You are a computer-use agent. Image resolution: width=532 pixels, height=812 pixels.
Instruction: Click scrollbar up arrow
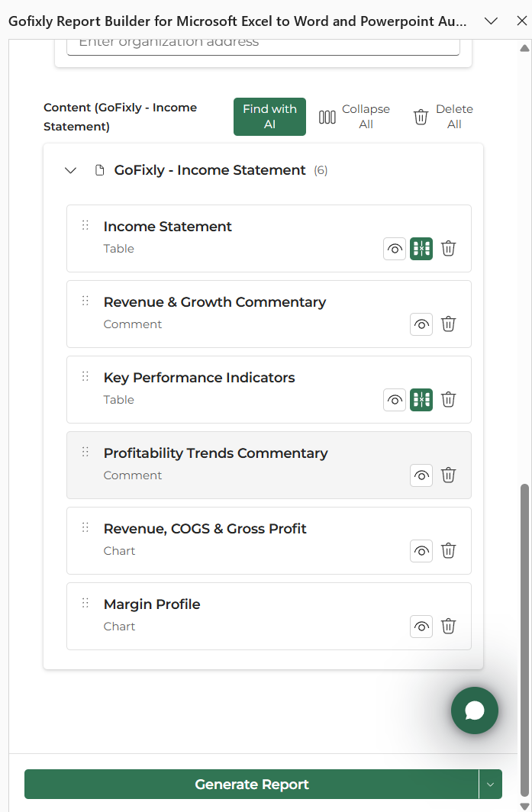[524, 48]
